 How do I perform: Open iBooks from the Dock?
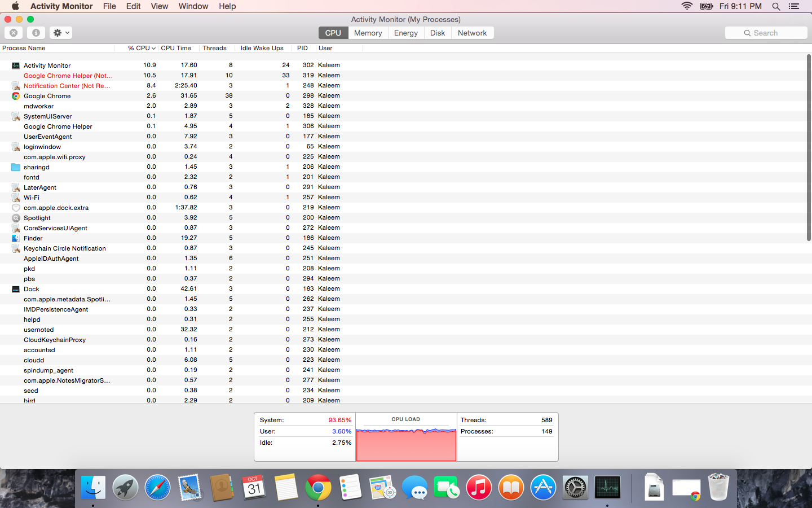[x=511, y=487]
